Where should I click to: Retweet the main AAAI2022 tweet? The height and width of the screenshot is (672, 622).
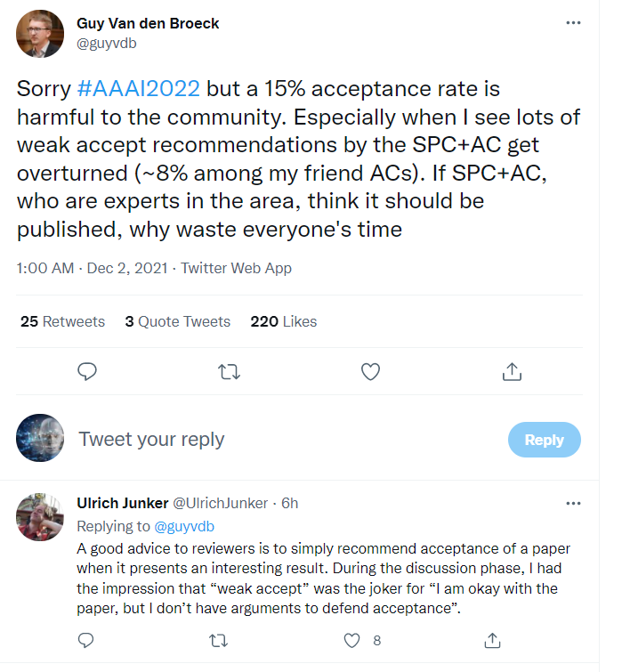click(228, 371)
